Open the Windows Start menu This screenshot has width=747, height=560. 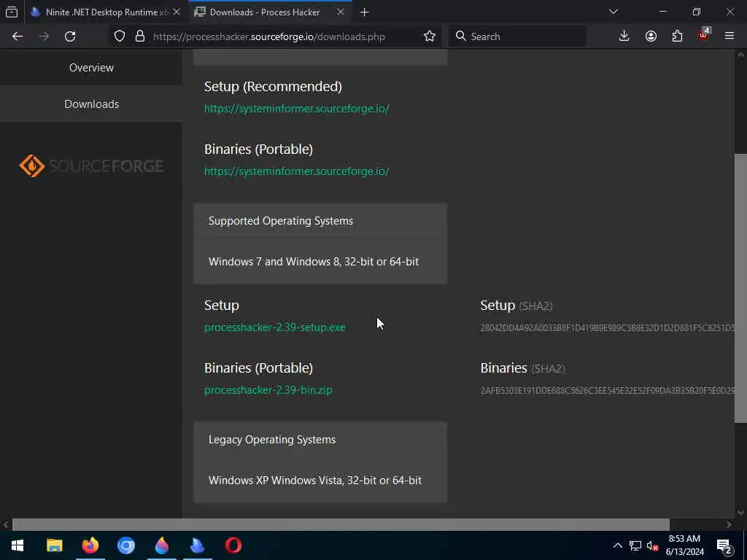pyautogui.click(x=18, y=545)
